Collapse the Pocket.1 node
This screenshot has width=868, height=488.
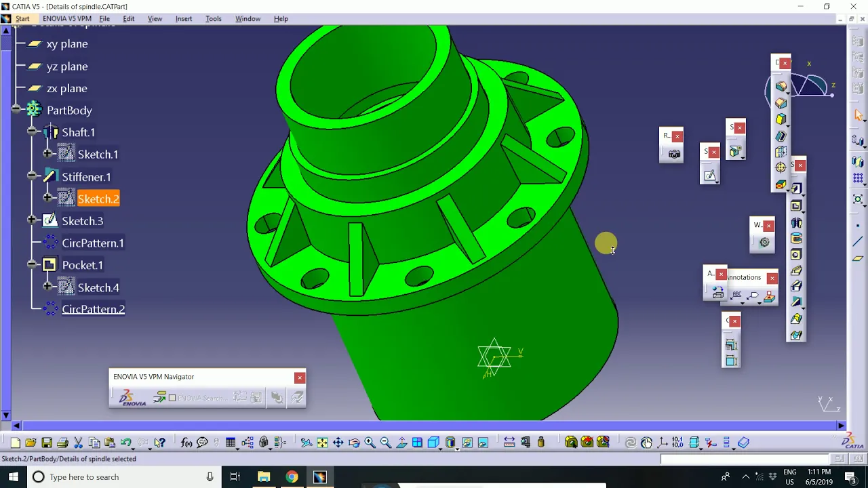coord(33,265)
